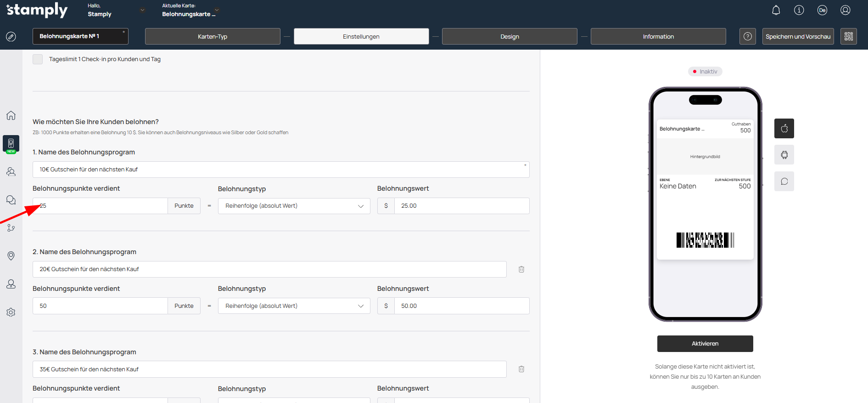
Task: Select the Apple preview icon
Action: pos(784,128)
